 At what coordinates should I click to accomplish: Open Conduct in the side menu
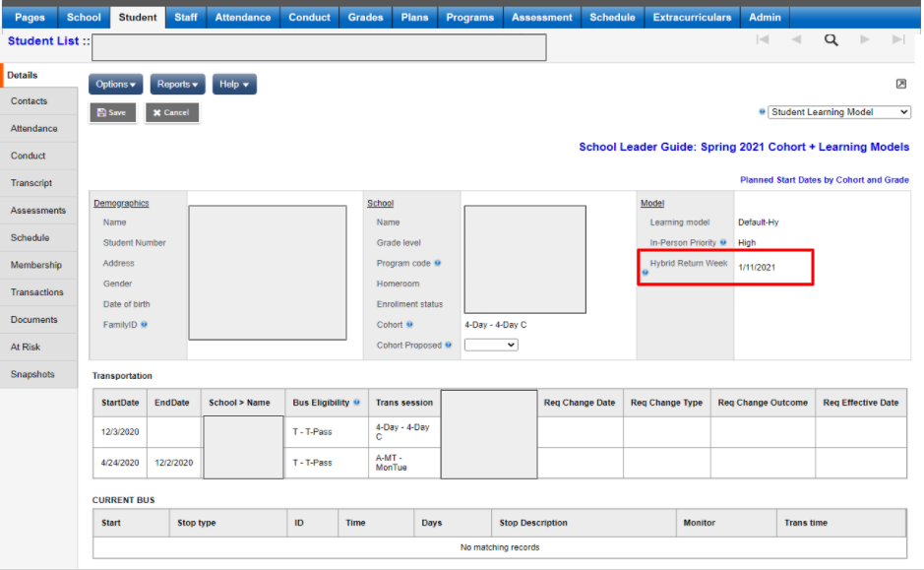[39, 156]
